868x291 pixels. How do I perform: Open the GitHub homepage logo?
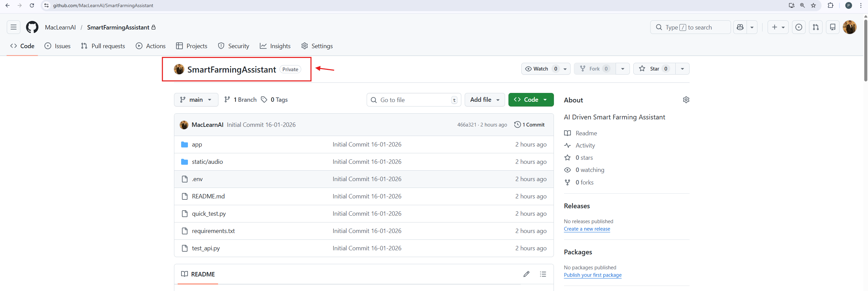(x=32, y=27)
